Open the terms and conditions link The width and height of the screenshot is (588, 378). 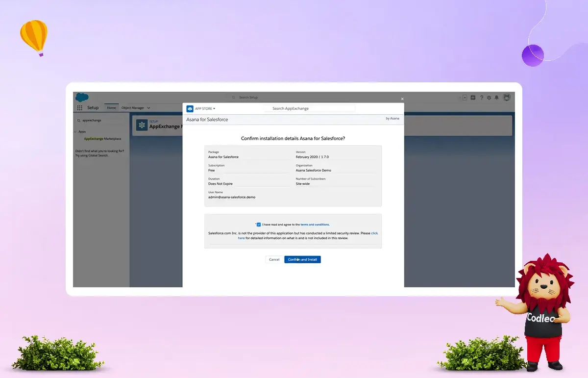(x=315, y=225)
